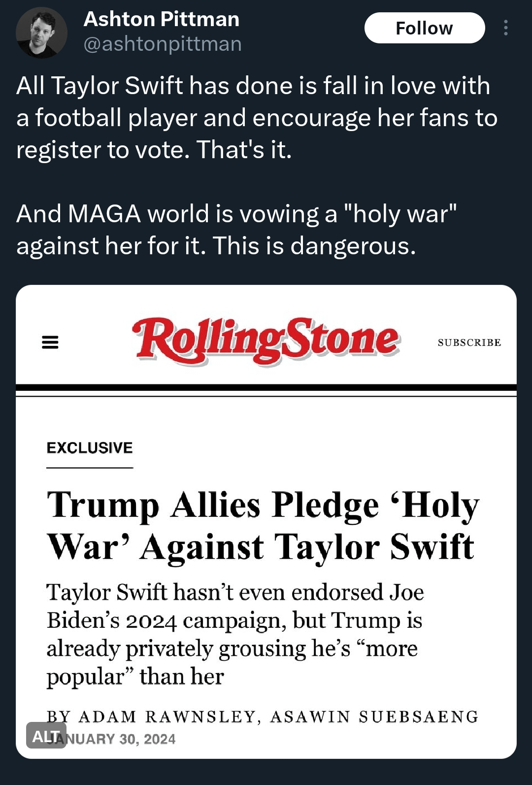Open Ashton Pittman's profile avatar
This screenshot has width=532, height=785.
(x=41, y=33)
